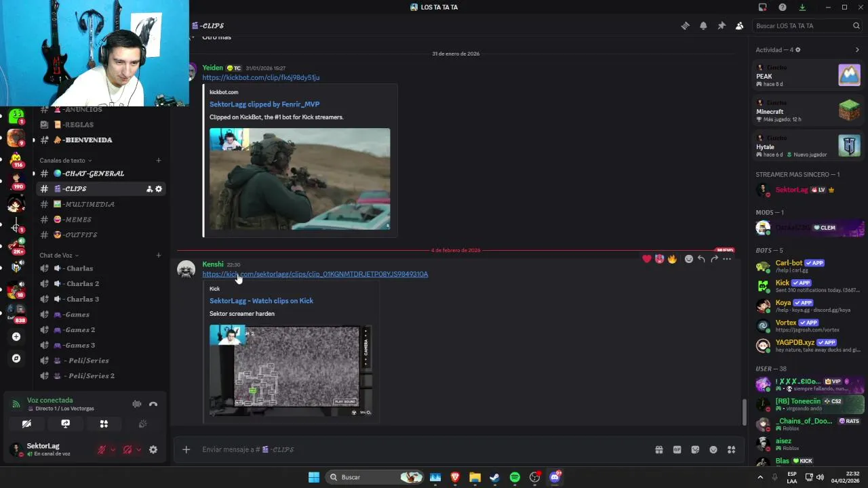Viewport: 868px width, 488px height.
Task: Open the Actividad settings gear
Action: (797, 49)
